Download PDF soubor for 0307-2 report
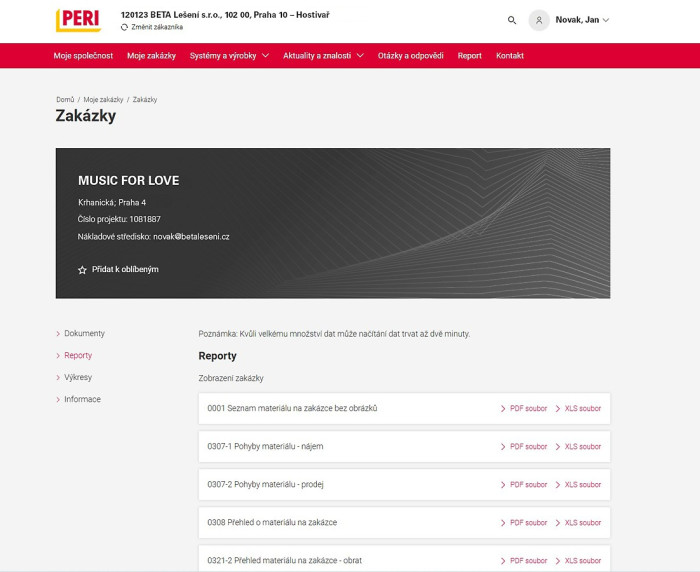Screen dimensions: 700x572 coord(524,485)
